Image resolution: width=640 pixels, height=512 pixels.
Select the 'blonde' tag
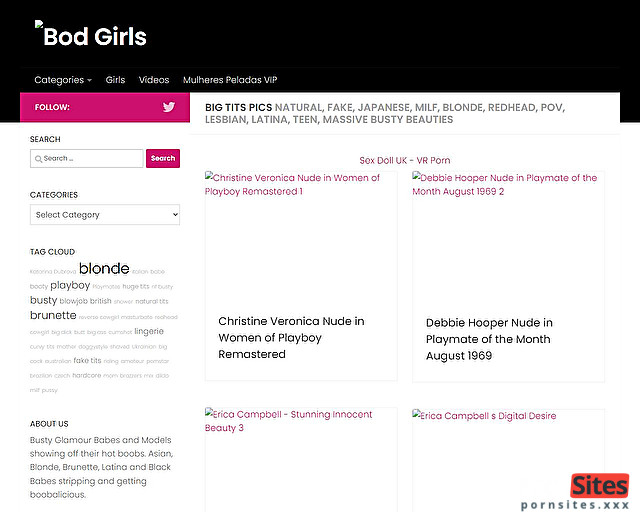click(x=104, y=268)
